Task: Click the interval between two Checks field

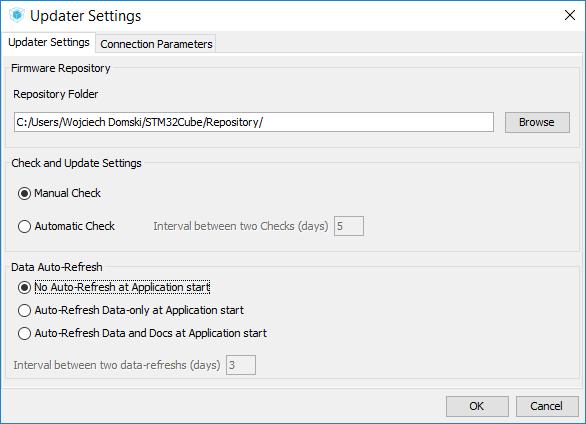Action: click(x=349, y=226)
